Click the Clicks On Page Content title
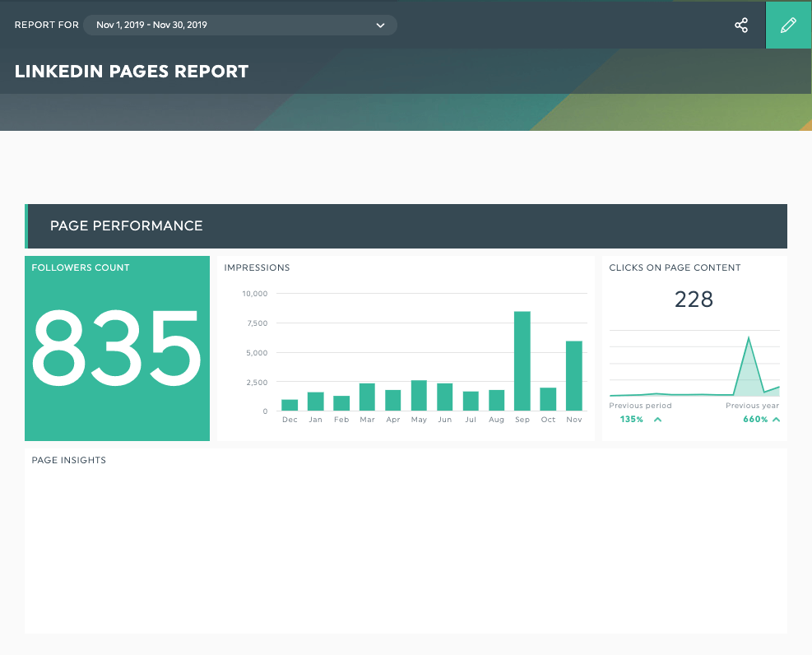The width and height of the screenshot is (812, 655). (x=675, y=267)
